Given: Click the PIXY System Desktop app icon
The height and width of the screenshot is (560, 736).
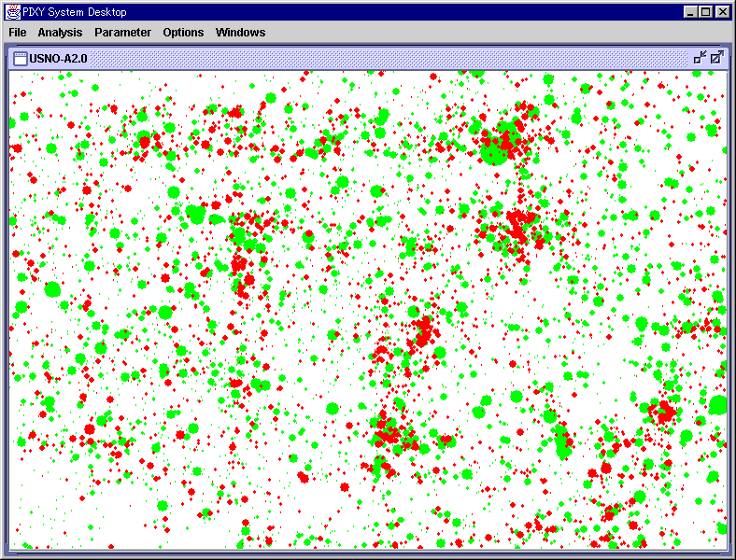Looking at the screenshot, I should click(13, 12).
